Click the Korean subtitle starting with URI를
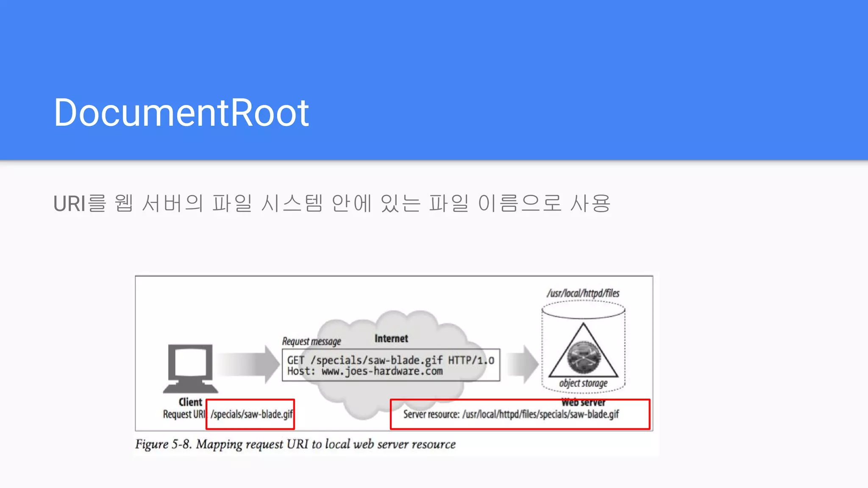 (332, 203)
